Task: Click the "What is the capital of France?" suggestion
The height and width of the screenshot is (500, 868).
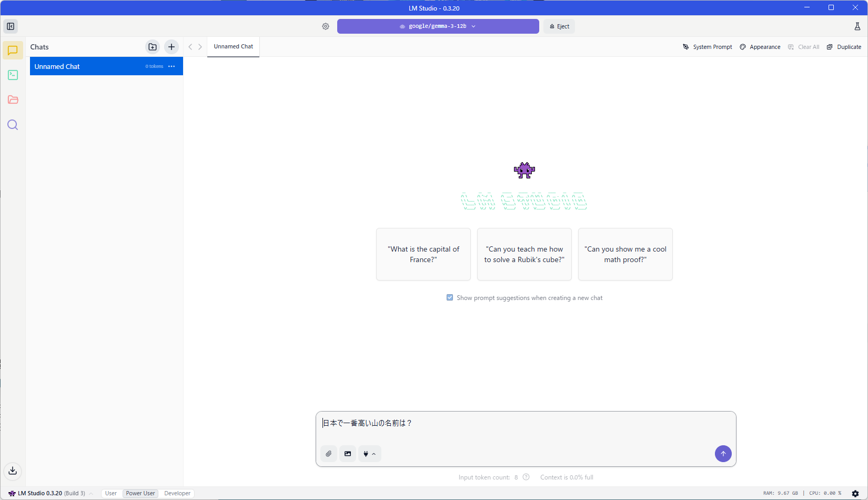Action: click(x=423, y=254)
